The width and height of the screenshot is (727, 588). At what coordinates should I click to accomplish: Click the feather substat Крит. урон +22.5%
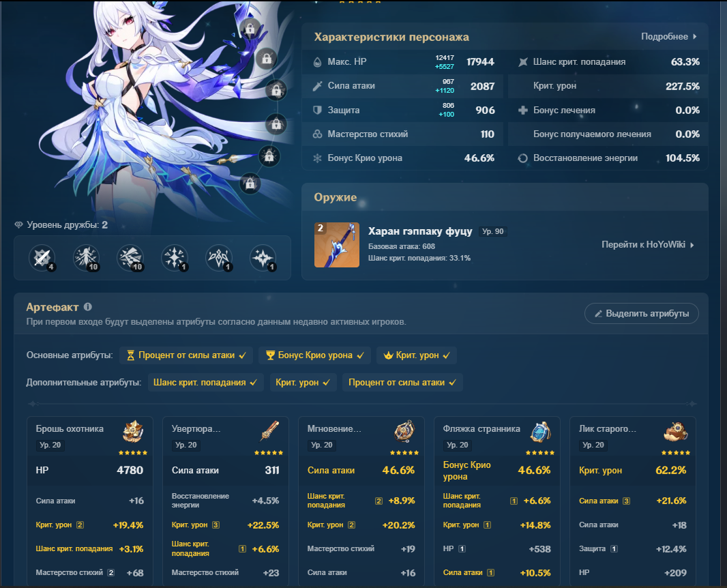(225, 525)
